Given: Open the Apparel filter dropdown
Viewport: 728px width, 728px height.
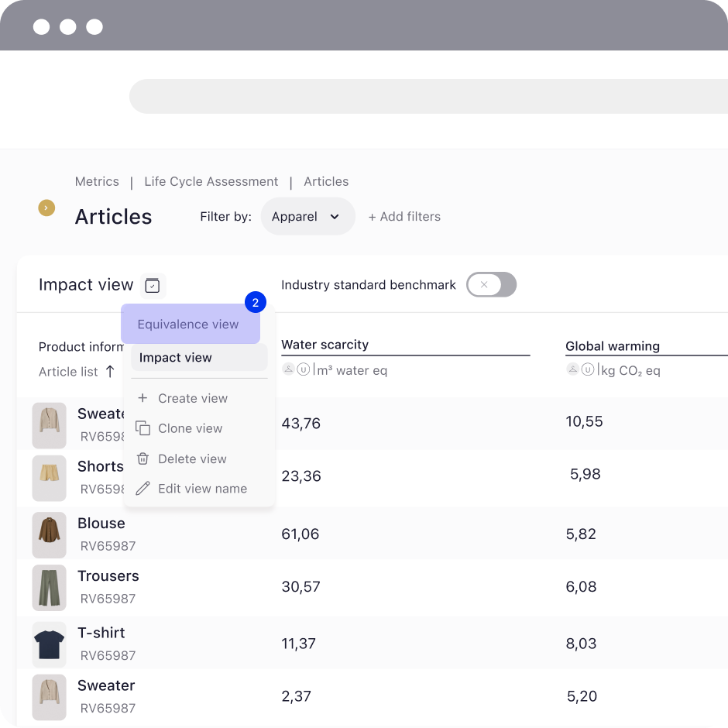Looking at the screenshot, I should point(307,216).
